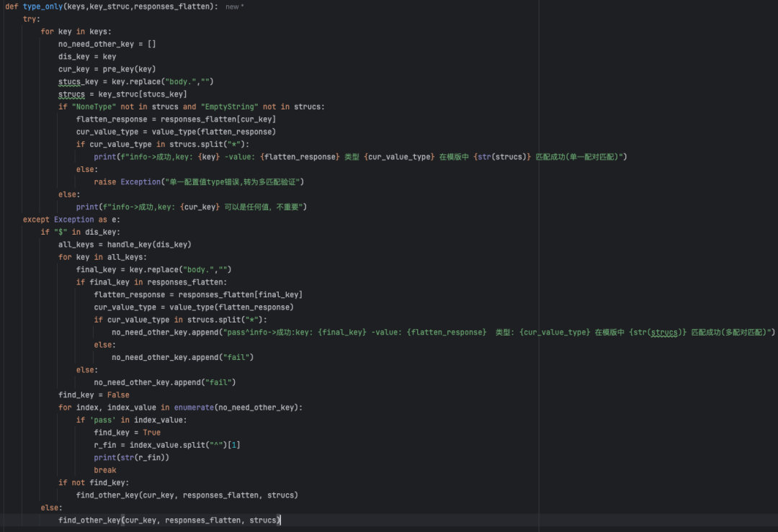
Task: Click the line 'for key in keys:'
Action: coord(76,32)
